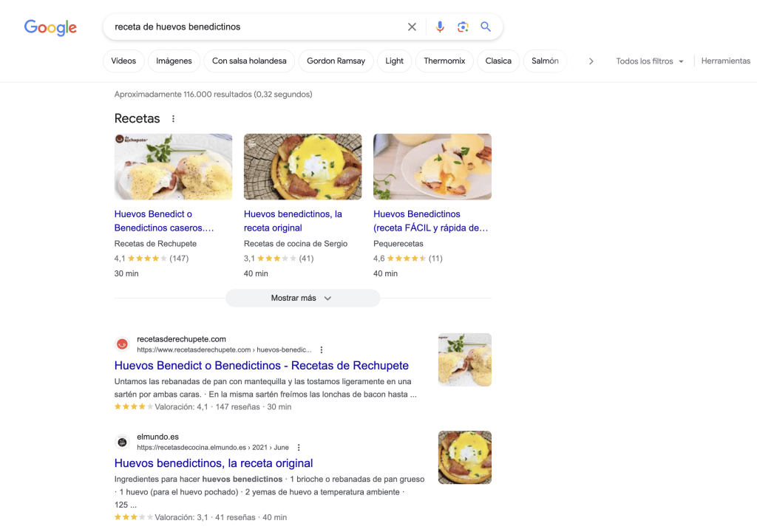Toggle the Thermomix filter chip

click(444, 61)
